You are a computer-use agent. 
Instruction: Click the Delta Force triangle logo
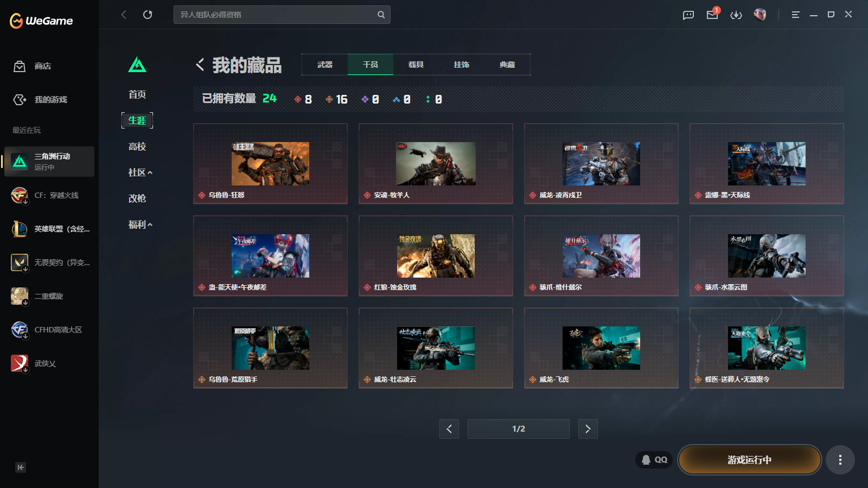click(137, 65)
